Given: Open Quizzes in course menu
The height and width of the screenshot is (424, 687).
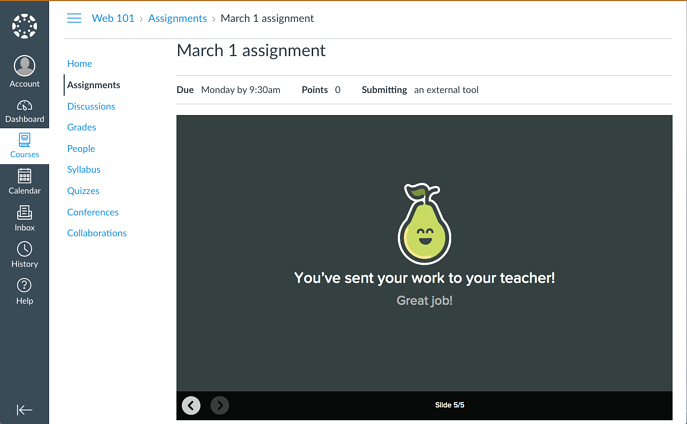Looking at the screenshot, I should click(x=83, y=191).
